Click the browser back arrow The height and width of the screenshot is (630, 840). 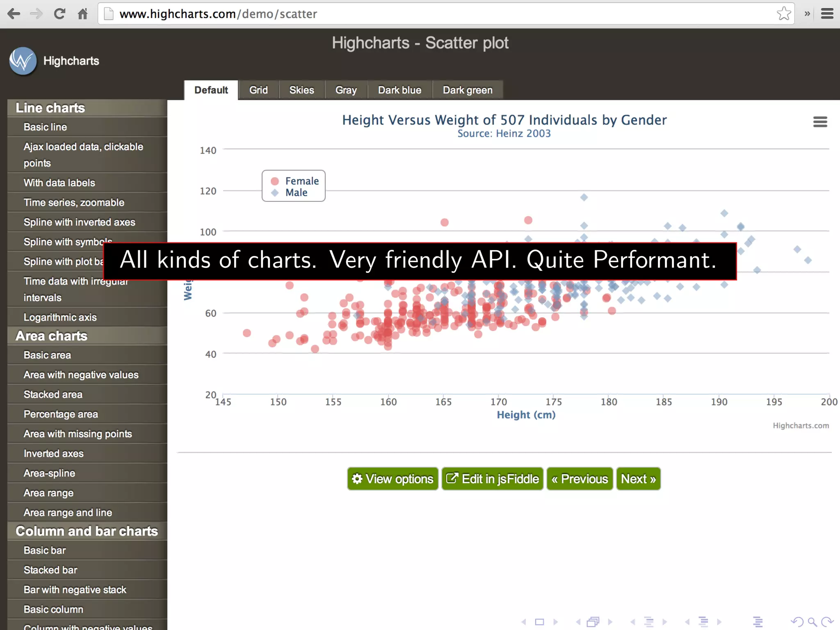14,14
